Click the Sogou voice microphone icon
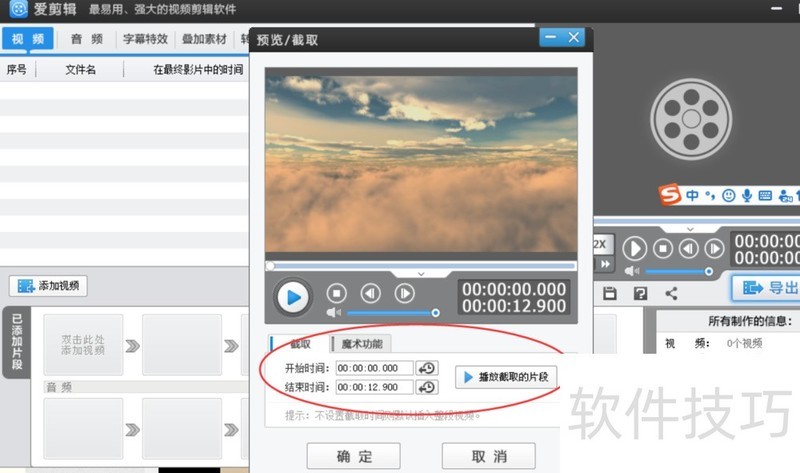800x473 pixels. click(747, 195)
